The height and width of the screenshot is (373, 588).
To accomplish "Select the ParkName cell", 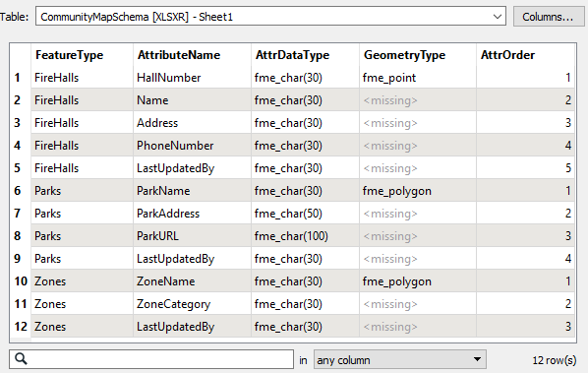I will pos(192,191).
